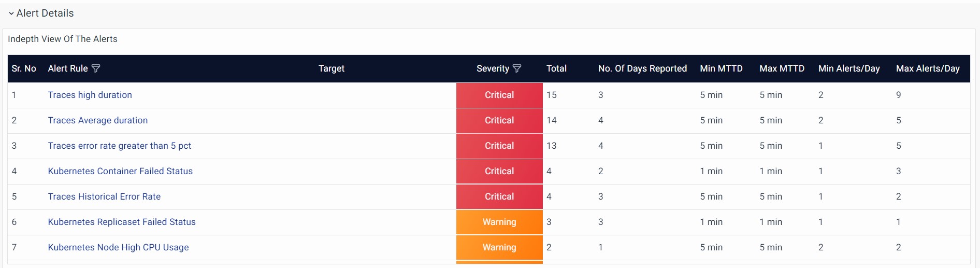Click Traces error rate greater than 5 pct
Viewport: 980px width, 268px height.
point(119,146)
